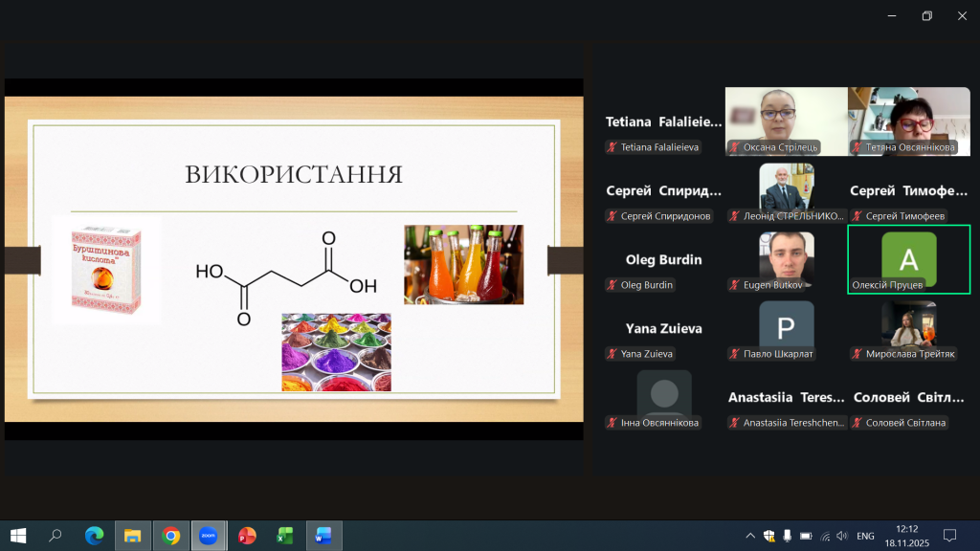
Task: Switch to Excel in the taskbar
Action: [x=284, y=536]
